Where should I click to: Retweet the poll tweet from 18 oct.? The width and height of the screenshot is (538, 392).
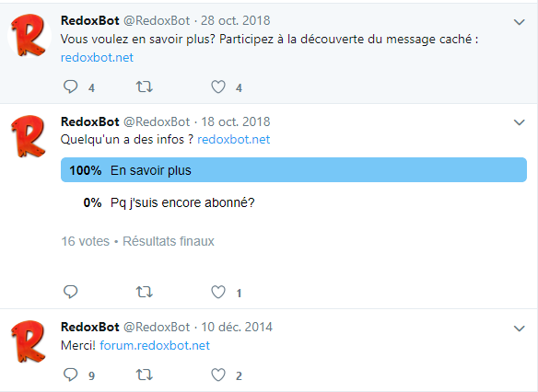pos(144,292)
